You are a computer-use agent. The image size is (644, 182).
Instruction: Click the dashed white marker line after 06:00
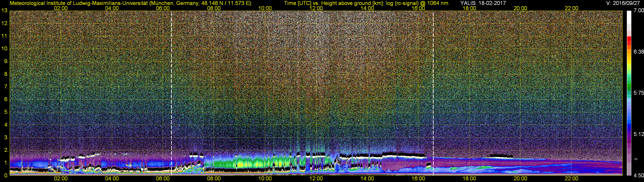coord(172,93)
